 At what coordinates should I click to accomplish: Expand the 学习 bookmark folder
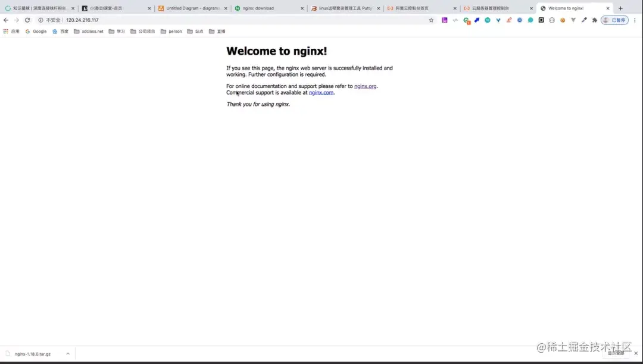point(117,31)
